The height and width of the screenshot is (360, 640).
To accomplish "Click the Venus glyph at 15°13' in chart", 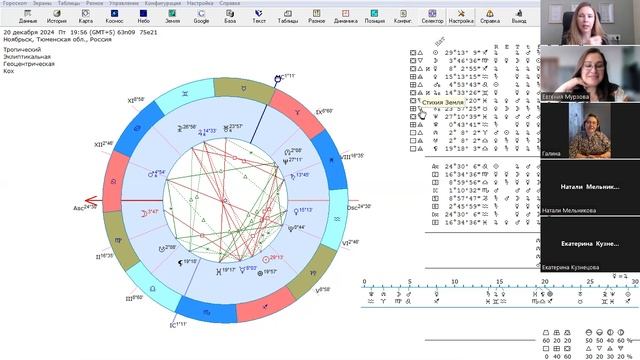I will click(296, 211).
